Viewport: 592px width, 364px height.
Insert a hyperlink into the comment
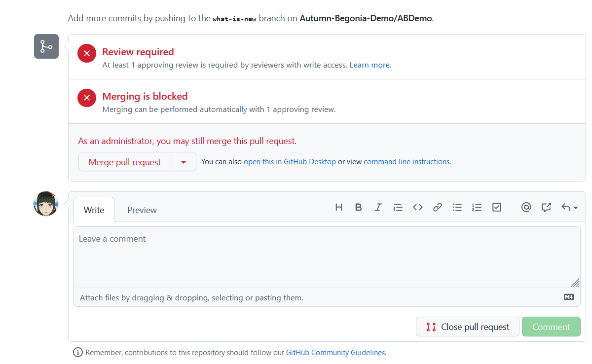(438, 207)
